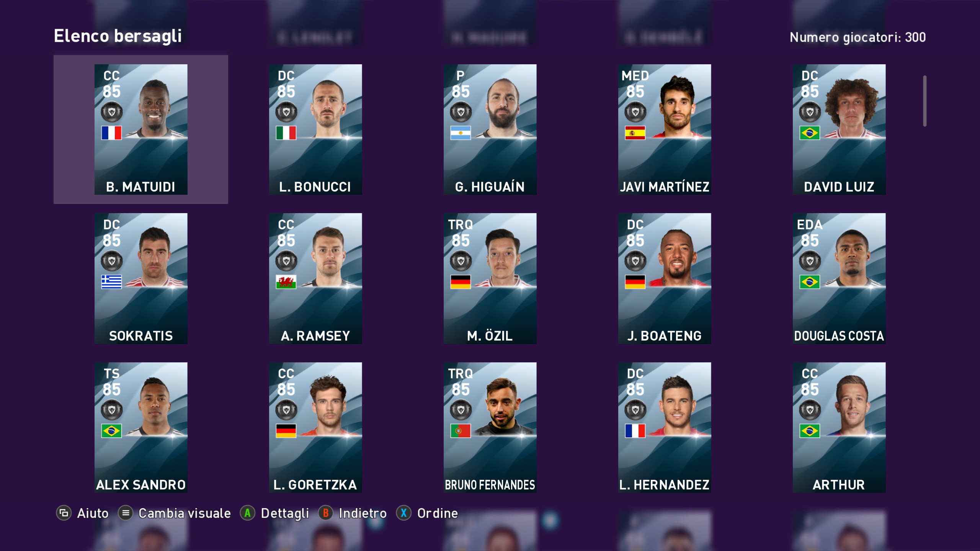Pick the Arthur player card

pyautogui.click(x=839, y=427)
